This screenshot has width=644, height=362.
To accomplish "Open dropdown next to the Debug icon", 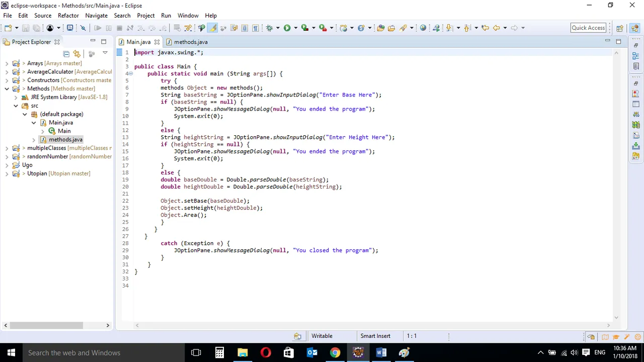I will pos(278,28).
